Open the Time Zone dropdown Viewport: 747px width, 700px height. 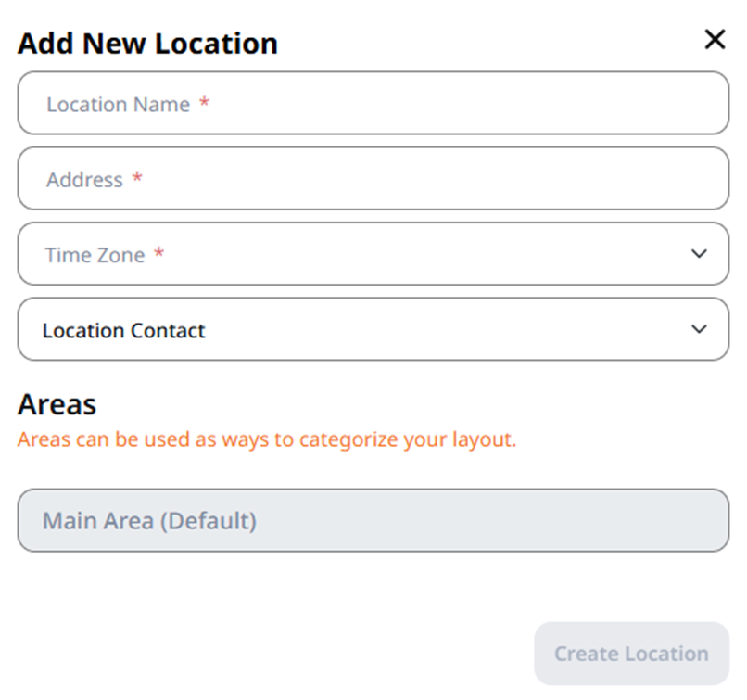coord(373,253)
